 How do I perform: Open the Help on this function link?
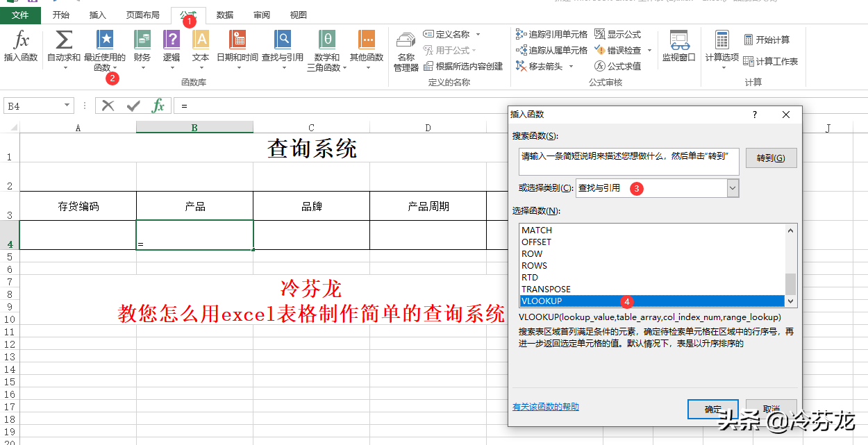click(x=545, y=406)
